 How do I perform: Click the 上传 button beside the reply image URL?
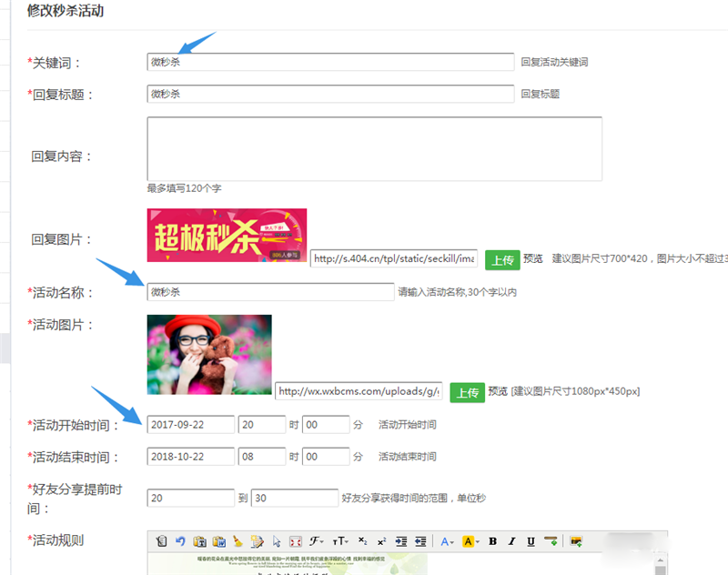click(502, 259)
